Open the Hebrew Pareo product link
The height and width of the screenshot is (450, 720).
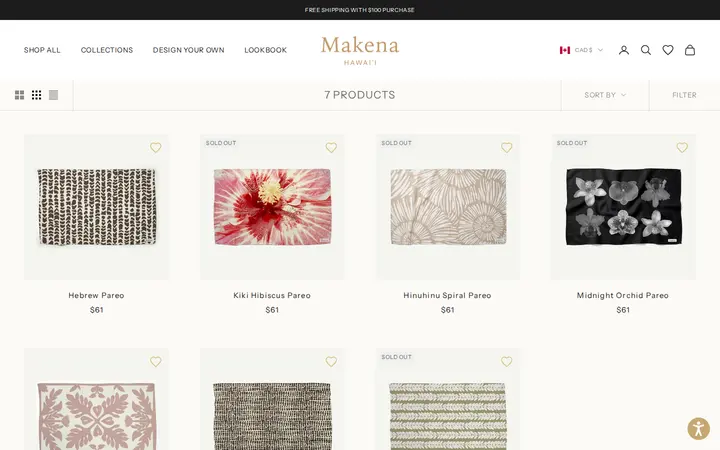[x=96, y=295]
